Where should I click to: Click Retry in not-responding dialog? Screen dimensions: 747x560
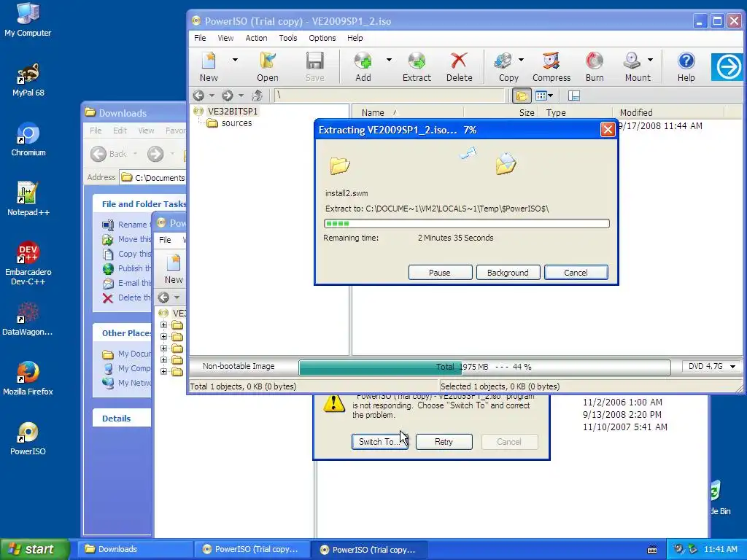pyautogui.click(x=444, y=442)
